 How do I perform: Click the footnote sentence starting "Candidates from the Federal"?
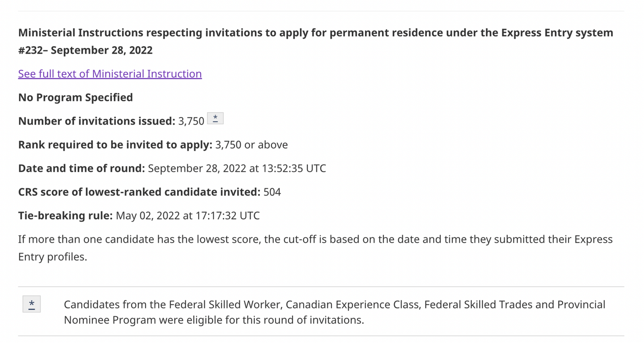334,304
